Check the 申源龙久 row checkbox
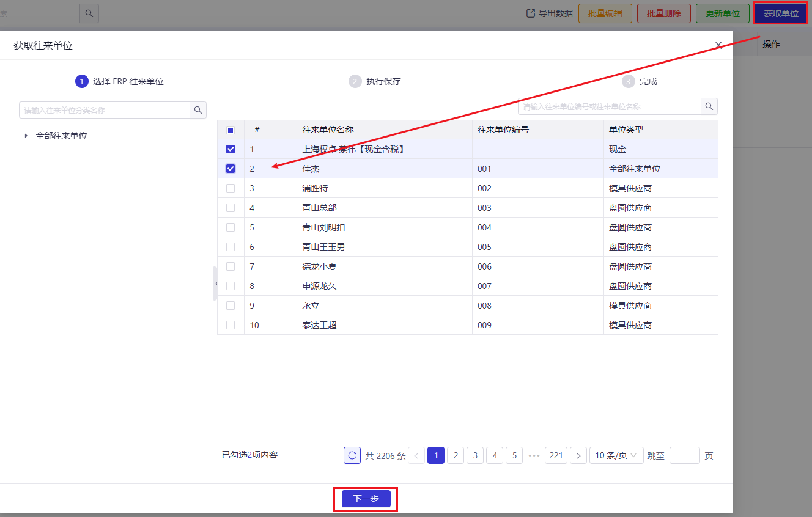The height and width of the screenshot is (517, 812). click(231, 286)
